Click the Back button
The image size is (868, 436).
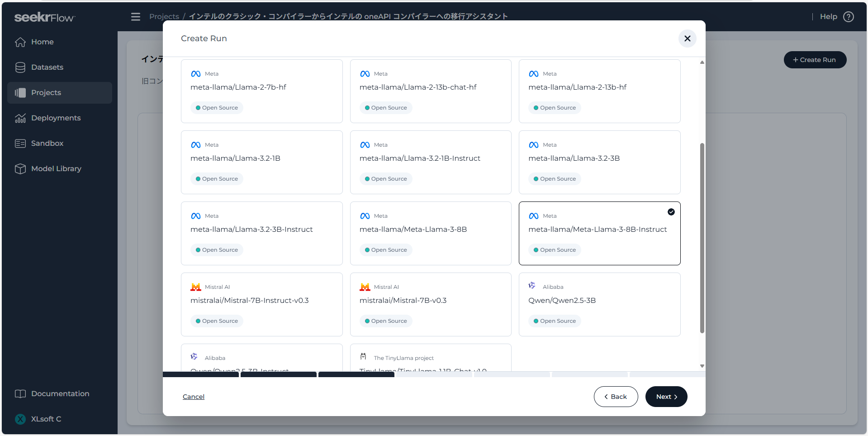pyautogui.click(x=616, y=397)
